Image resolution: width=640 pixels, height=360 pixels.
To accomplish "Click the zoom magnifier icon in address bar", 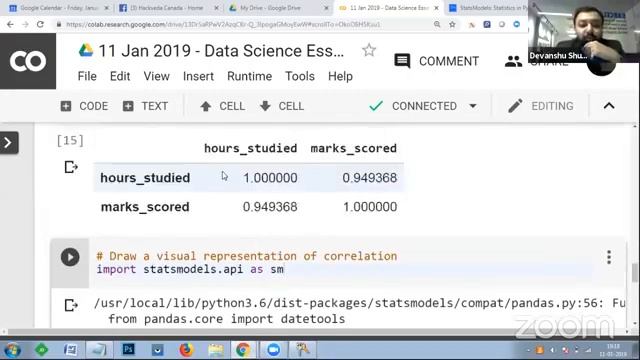I will [437, 24].
